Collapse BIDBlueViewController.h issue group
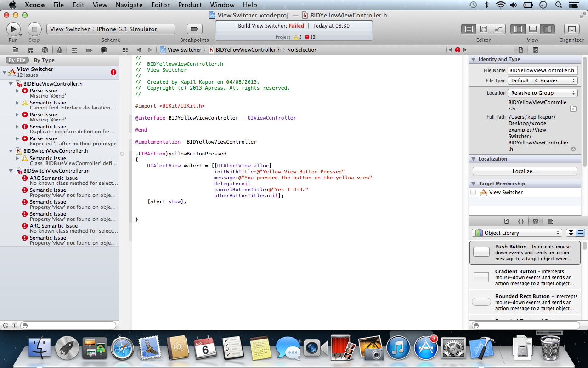Image resolution: width=588 pixels, height=368 pixels. pos(11,84)
